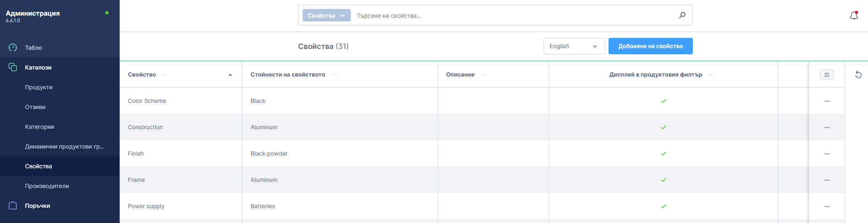Select Категории in the sidebar
This screenshot has width=868, height=223.
pyautogui.click(x=39, y=127)
